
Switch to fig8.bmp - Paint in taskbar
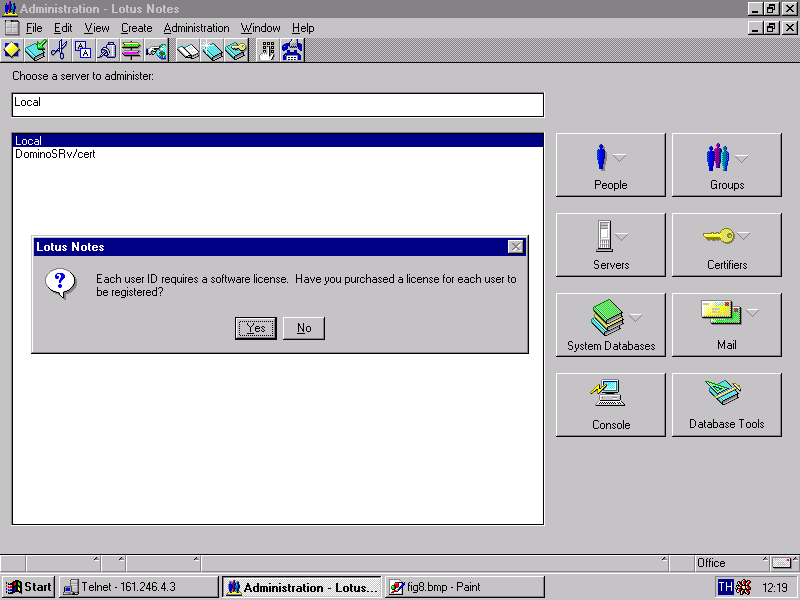click(465, 587)
